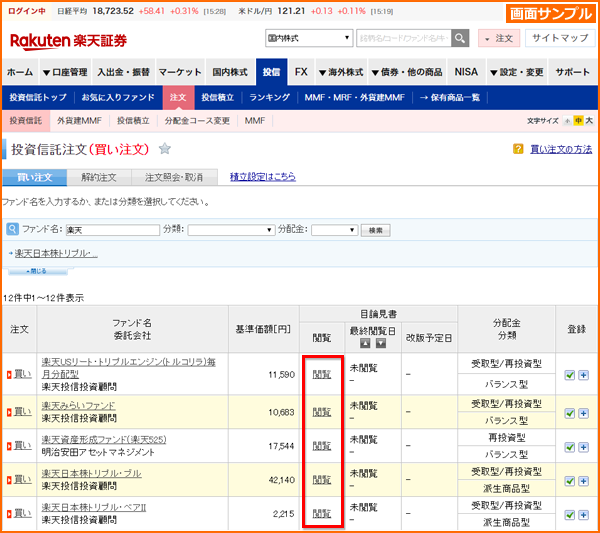Set font size to small (小)
Image resolution: width=600 pixels, height=533 pixels.
pyautogui.click(x=567, y=121)
